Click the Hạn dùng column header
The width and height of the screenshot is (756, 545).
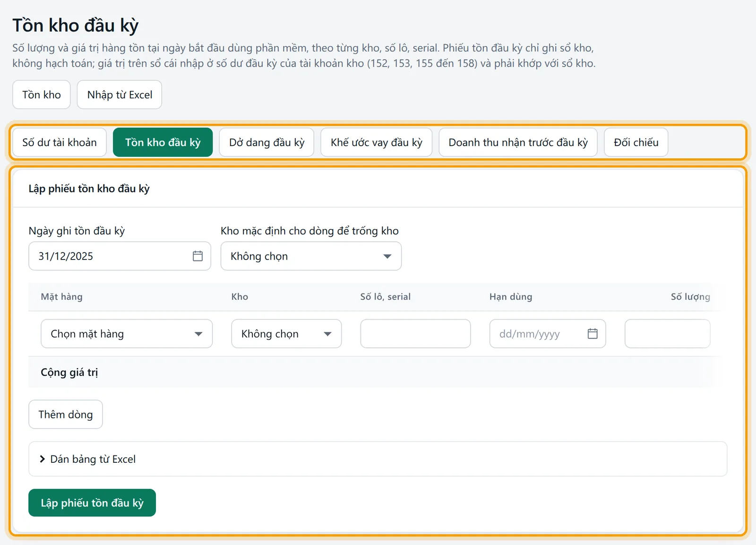click(511, 297)
